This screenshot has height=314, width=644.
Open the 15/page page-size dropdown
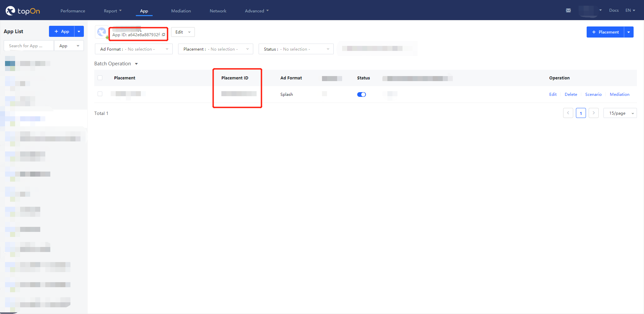[x=620, y=113]
